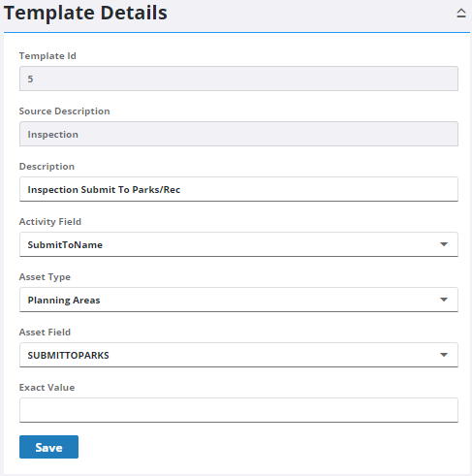Focus the empty Exact Value field
Viewport: 472px width, 476px height.
[238, 410]
